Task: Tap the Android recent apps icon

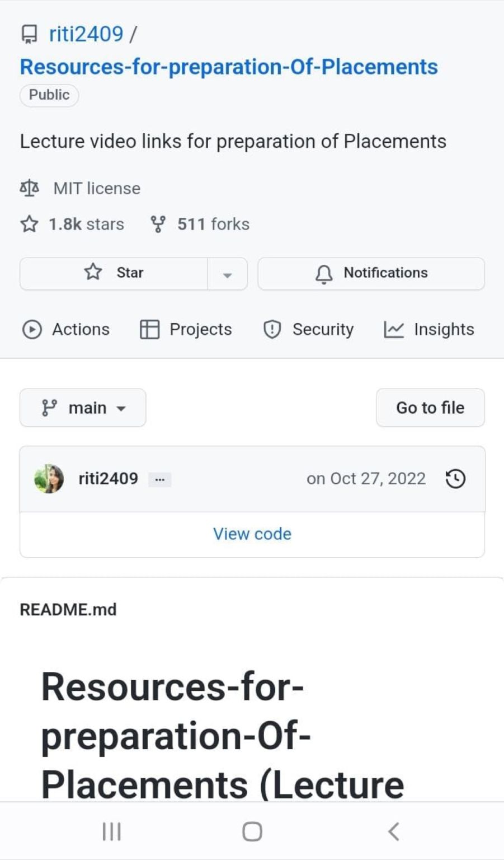Action: pos(111,831)
